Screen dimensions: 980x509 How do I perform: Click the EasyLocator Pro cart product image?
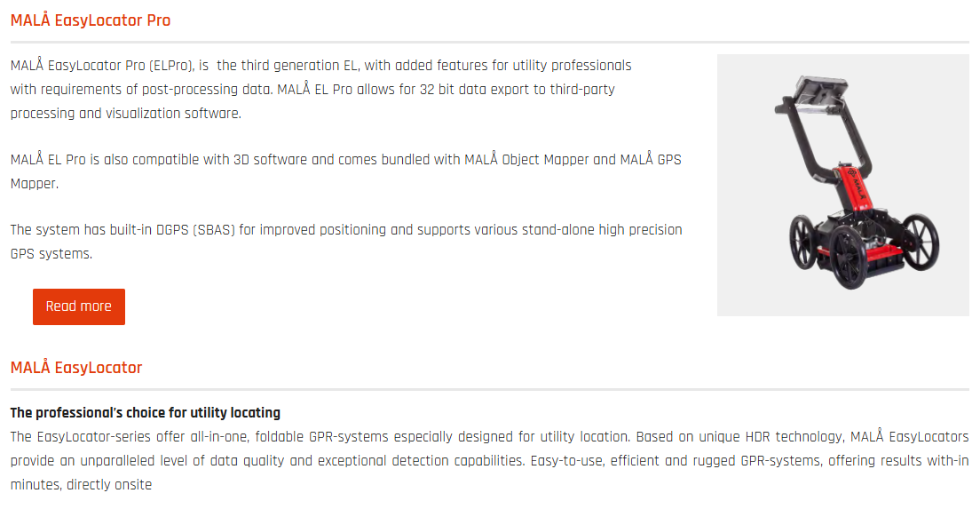pos(842,185)
